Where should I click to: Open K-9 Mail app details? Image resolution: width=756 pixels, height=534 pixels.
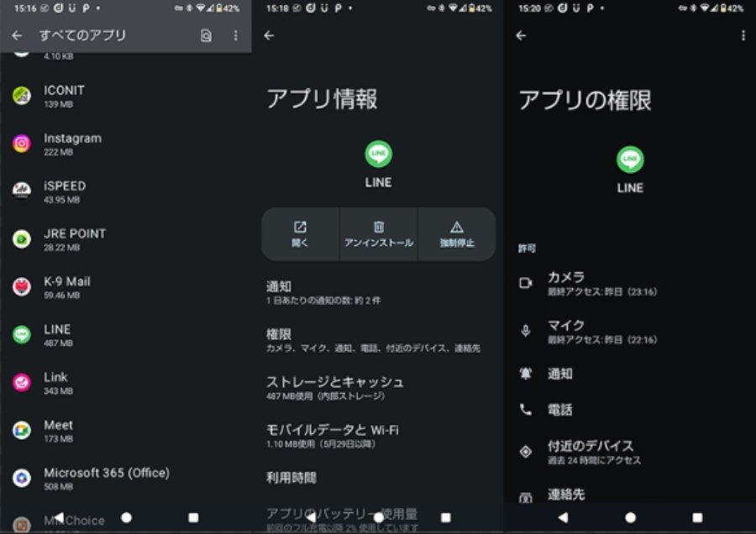(x=66, y=286)
